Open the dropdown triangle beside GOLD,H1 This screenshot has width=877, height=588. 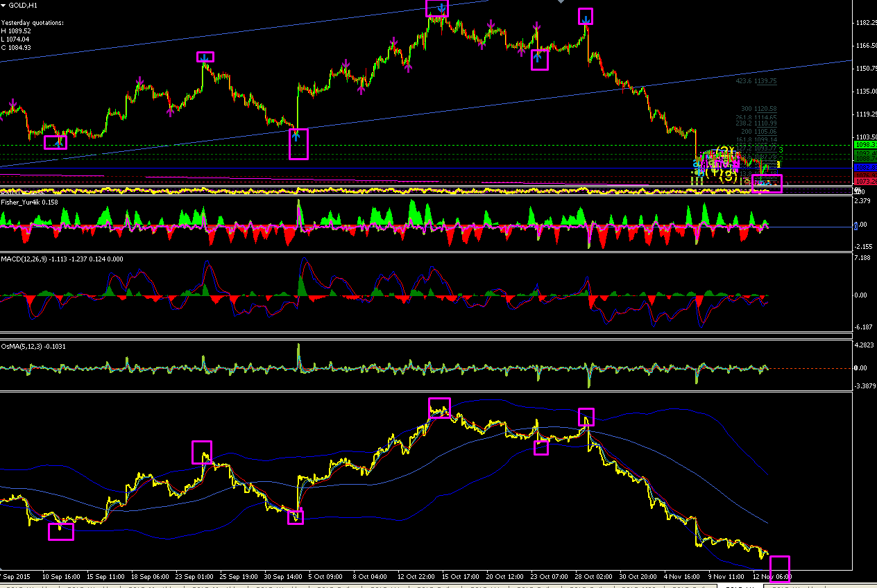pos(3,6)
